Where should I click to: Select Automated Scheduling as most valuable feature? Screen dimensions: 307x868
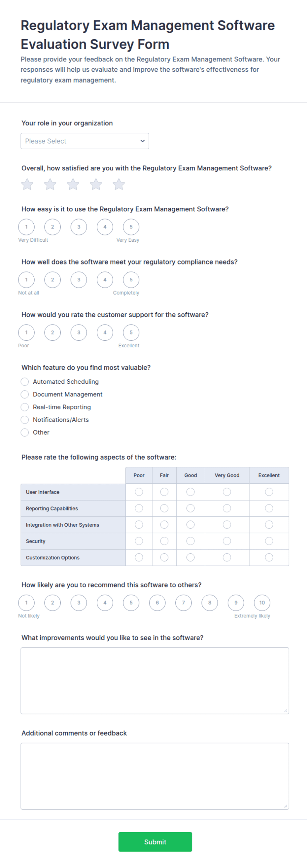coord(25,381)
